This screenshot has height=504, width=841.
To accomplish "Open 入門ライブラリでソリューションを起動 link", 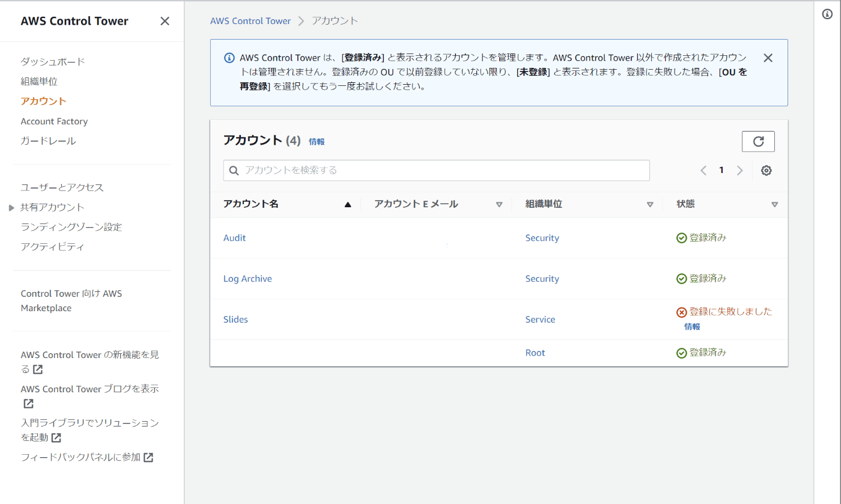I will tap(90, 430).
